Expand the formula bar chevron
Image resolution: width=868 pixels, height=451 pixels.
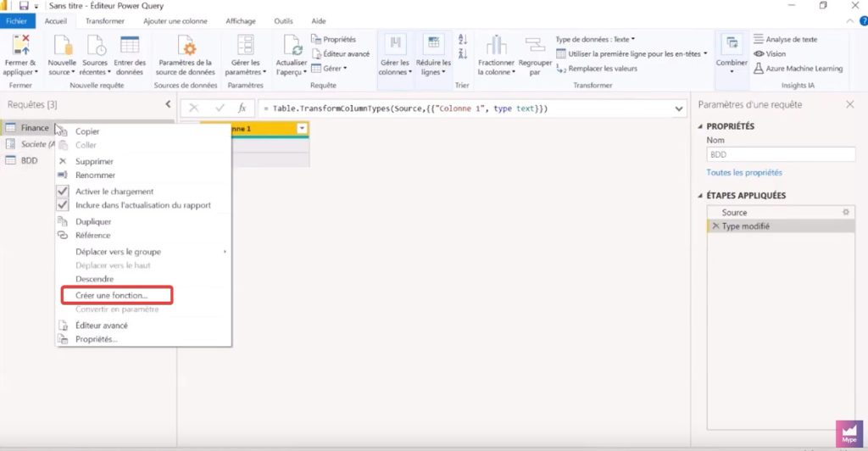(x=679, y=109)
